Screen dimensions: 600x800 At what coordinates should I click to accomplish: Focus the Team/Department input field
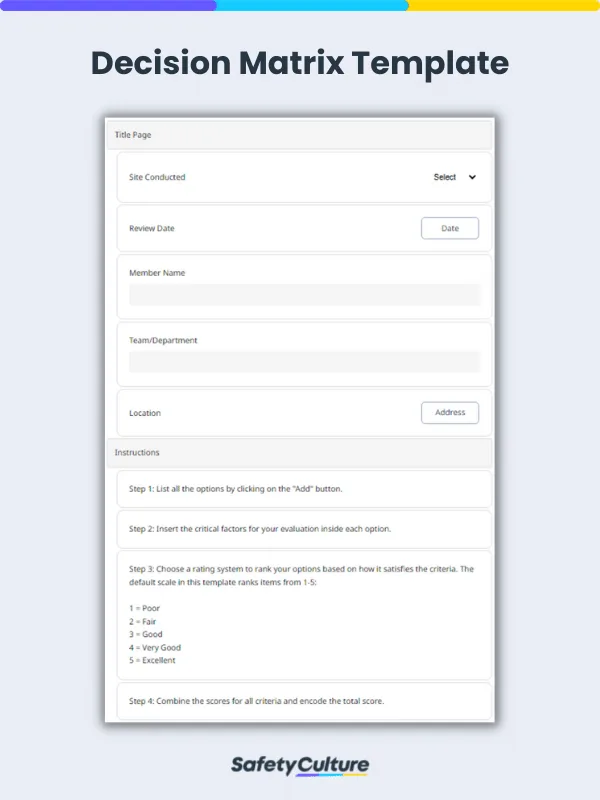click(304, 362)
